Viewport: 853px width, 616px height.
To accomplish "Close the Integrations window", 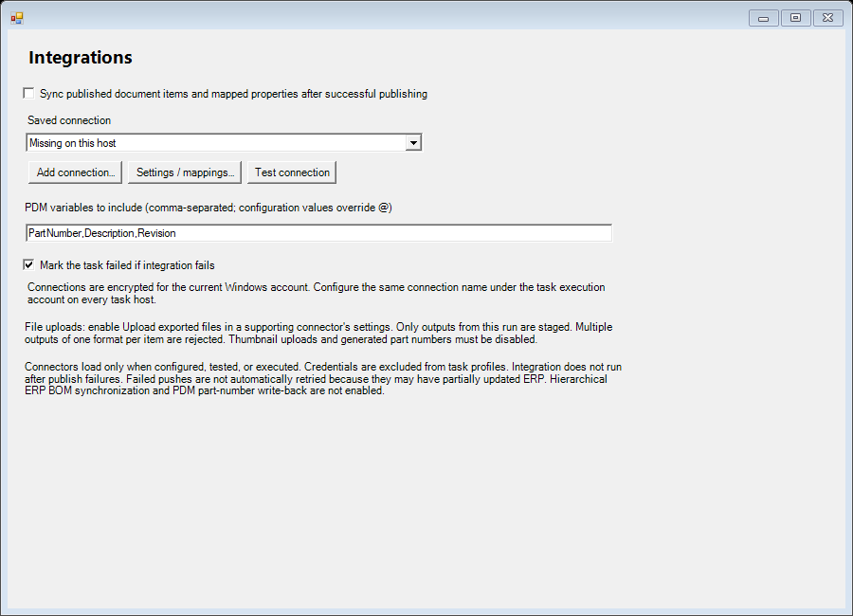I will coord(828,18).
